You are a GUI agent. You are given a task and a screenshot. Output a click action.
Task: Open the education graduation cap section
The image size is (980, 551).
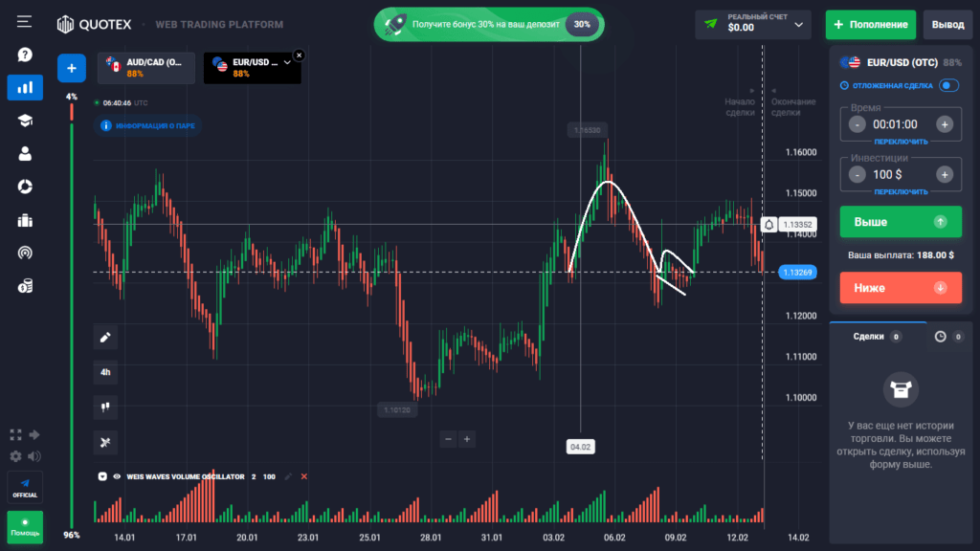point(25,121)
